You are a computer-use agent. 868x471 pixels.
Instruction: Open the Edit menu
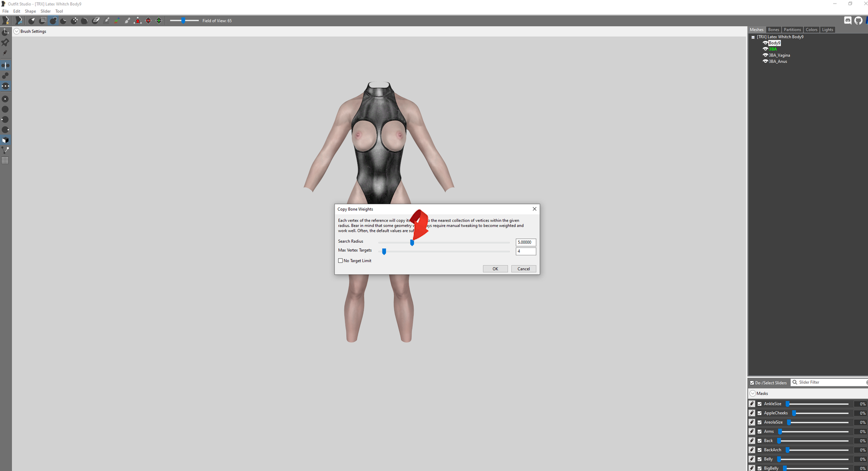17,11
